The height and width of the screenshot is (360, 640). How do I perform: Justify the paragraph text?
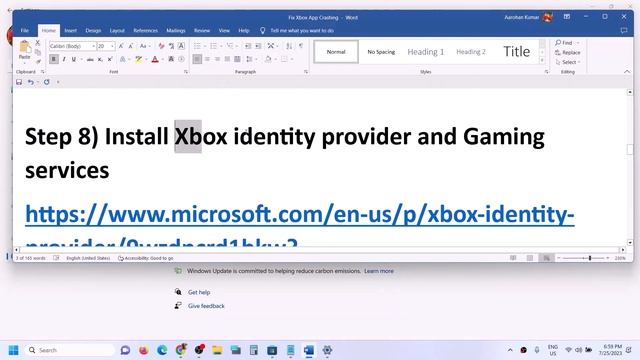(x=227, y=60)
